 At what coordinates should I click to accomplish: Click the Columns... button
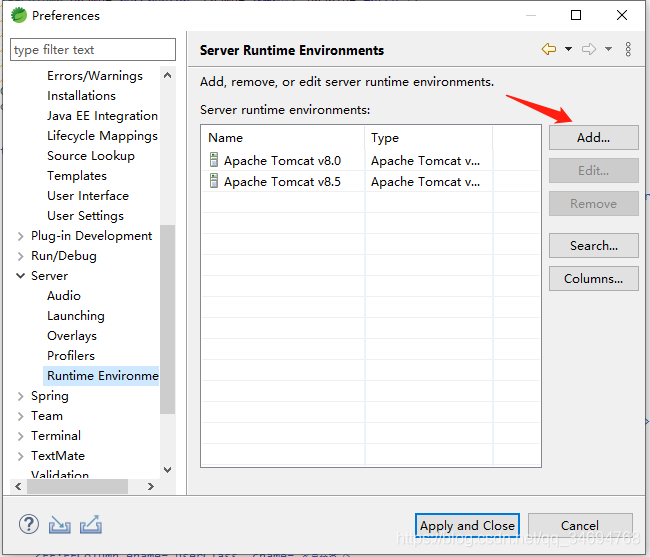pos(594,278)
